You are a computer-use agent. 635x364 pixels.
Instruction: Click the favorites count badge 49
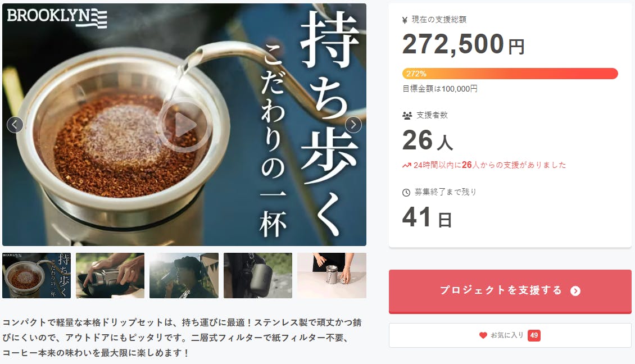tap(534, 335)
